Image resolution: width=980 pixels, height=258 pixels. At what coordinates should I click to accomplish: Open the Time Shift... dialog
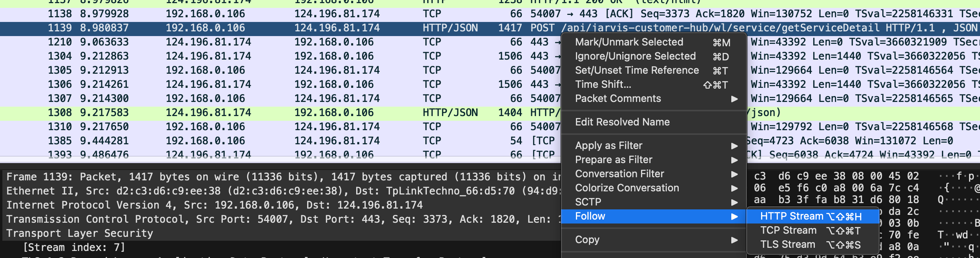[x=603, y=85]
